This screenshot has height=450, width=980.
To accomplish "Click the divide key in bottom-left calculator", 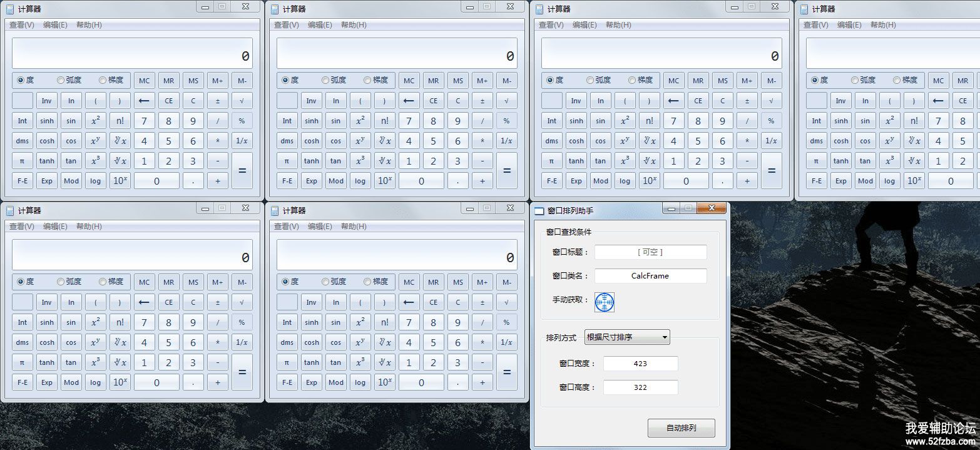I will click(217, 322).
